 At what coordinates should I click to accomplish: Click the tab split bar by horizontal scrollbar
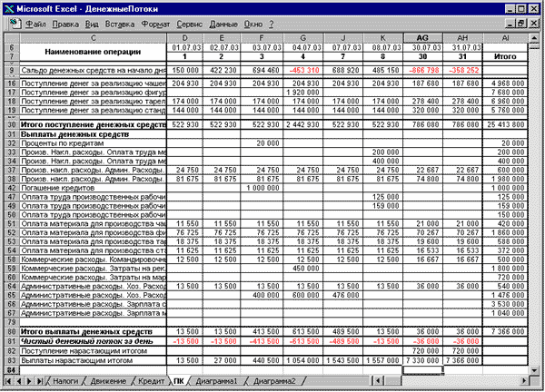coord(372,381)
